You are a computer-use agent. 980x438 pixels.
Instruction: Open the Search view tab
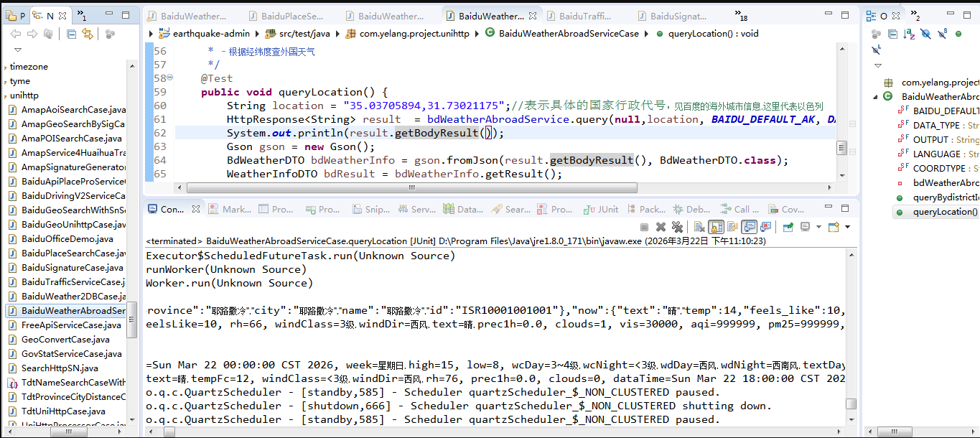(510, 209)
